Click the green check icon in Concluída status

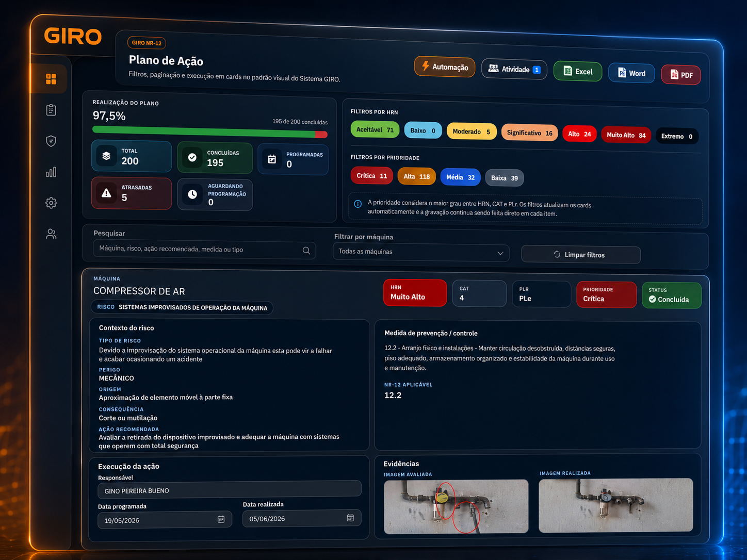(x=652, y=299)
